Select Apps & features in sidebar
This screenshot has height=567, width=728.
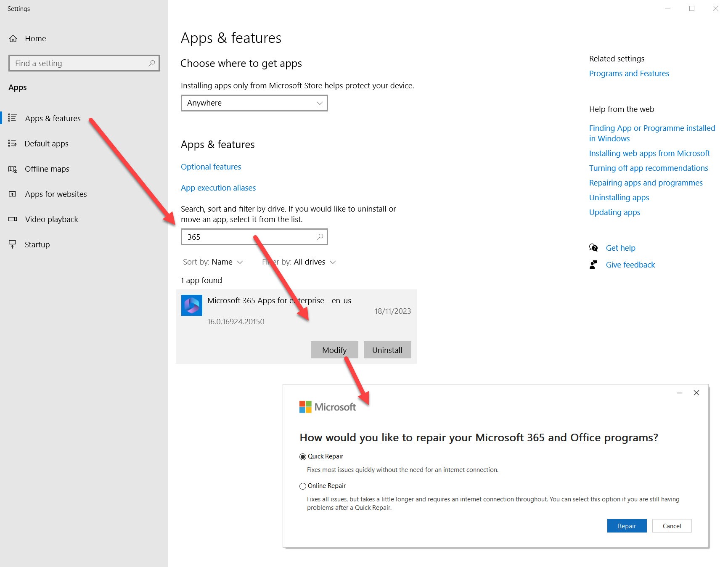(53, 118)
